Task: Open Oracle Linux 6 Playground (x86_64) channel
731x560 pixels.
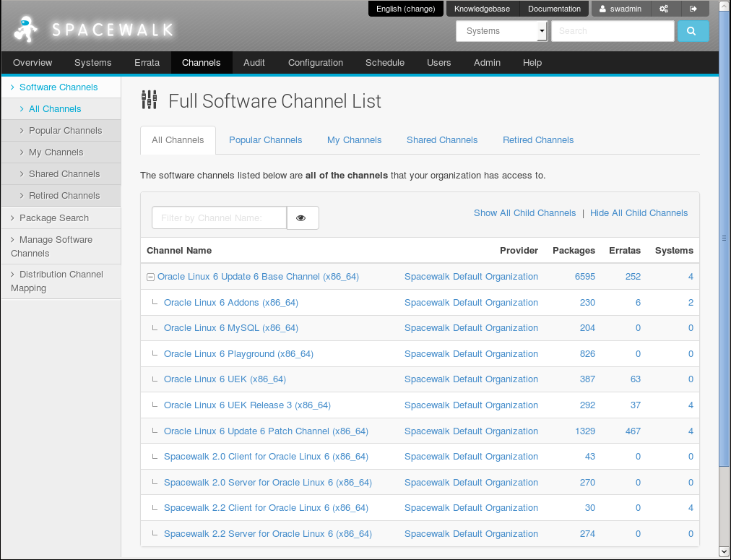Action: pos(238,354)
